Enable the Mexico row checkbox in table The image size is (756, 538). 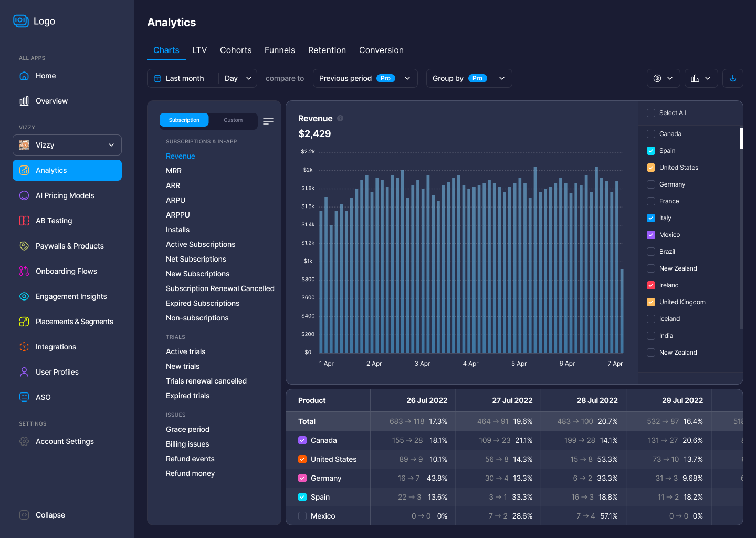click(302, 516)
